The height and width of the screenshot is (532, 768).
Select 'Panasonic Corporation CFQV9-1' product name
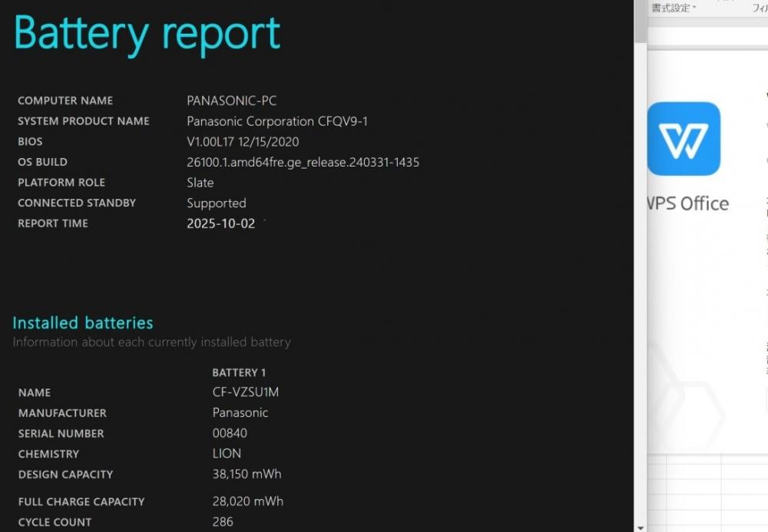(x=277, y=121)
